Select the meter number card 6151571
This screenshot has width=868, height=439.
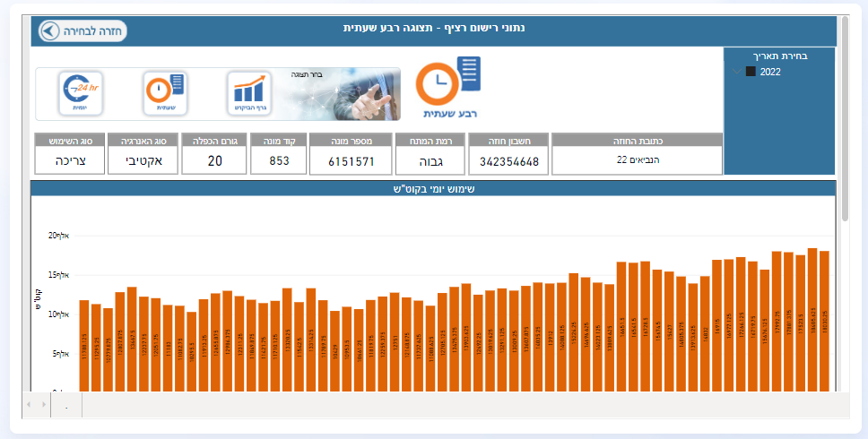[x=352, y=161]
